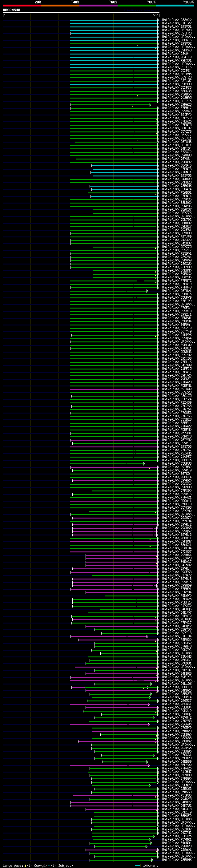Click the UniRef100_B9FKK0 label

point(177,274)
